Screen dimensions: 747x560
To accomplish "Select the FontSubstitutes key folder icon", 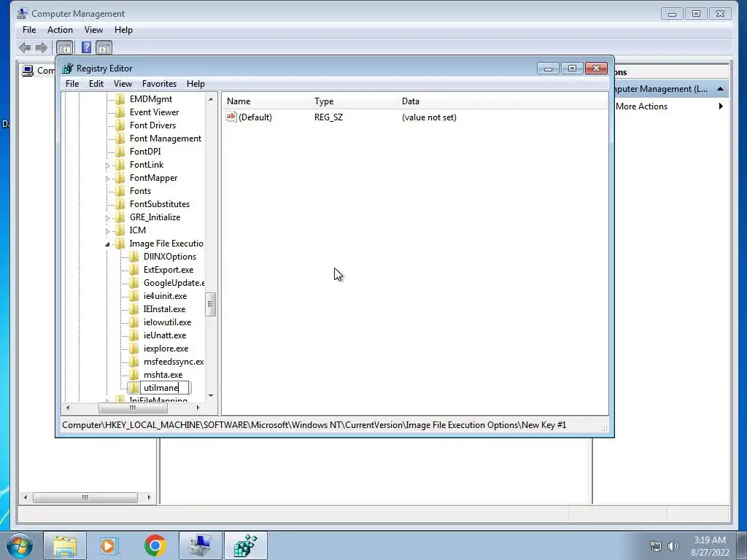I will [120, 204].
